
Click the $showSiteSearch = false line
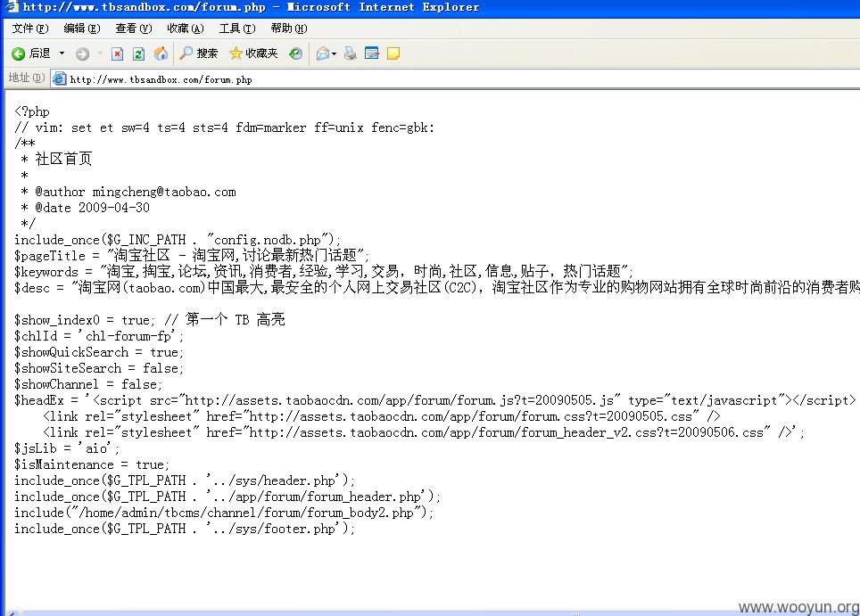[x=99, y=368]
